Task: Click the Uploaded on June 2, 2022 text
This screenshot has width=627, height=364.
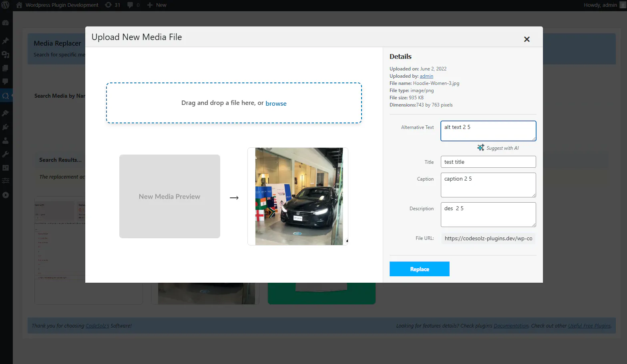Action: [x=418, y=69]
